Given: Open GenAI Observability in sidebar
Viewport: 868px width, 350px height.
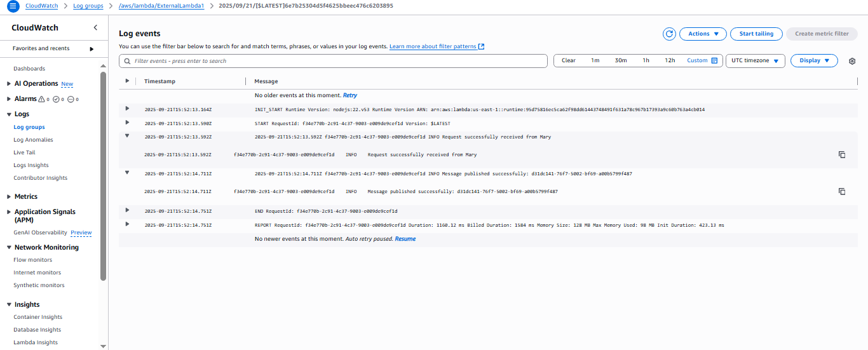Looking at the screenshot, I should pyautogui.click(x=40, y=232).
